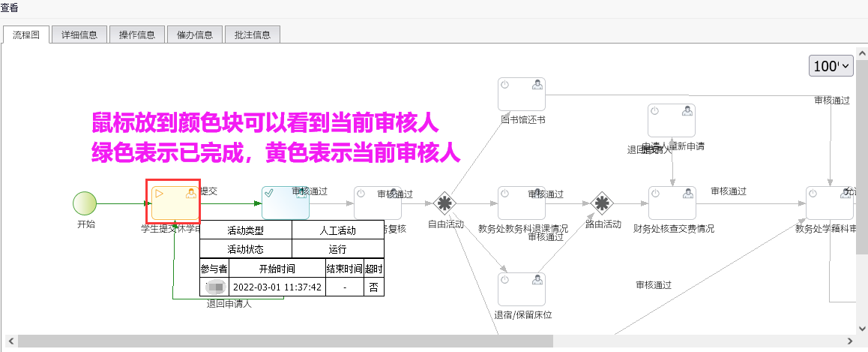Click the 开始时间 value in the tooltip table

click(x=277, y=287)
